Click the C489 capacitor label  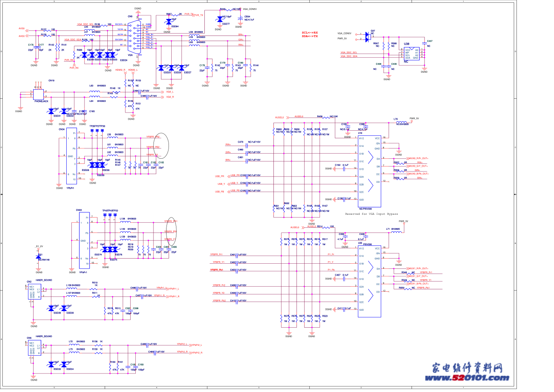151,352
